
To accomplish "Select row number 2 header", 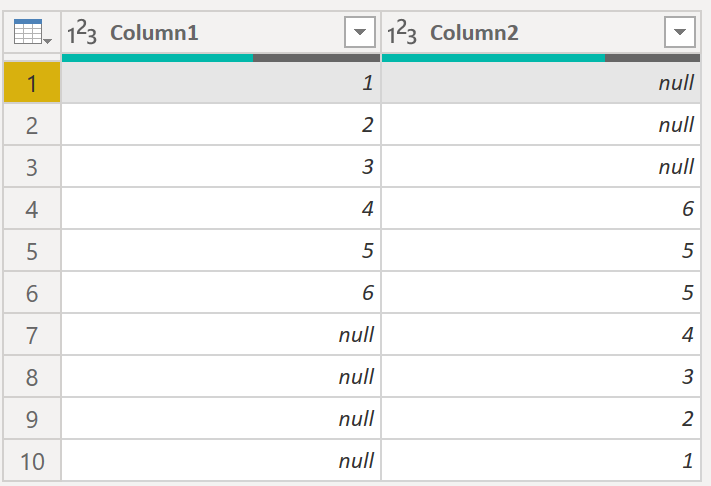I will (32, 125).
